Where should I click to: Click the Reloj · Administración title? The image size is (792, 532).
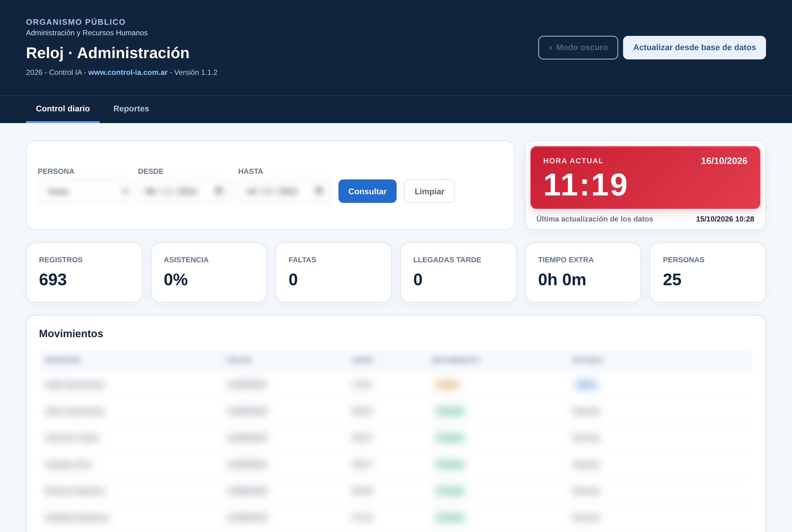(108, 53)
